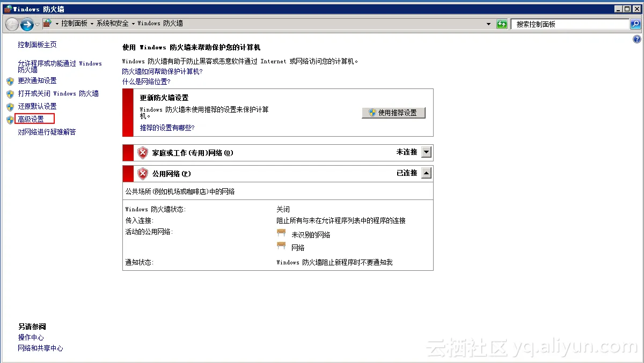Collapse the 公用网络 section arrow

coord(426,173)
